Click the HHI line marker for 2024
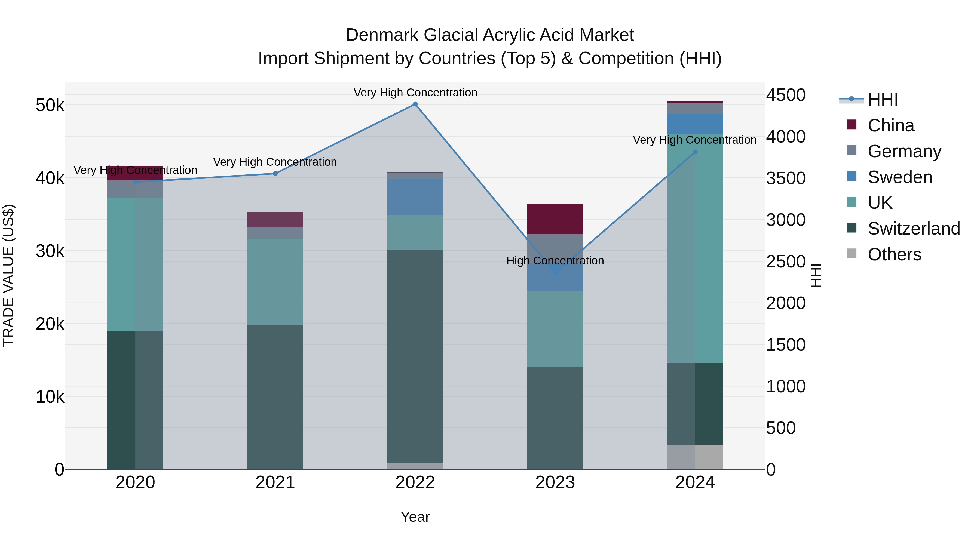 (695, 152)
